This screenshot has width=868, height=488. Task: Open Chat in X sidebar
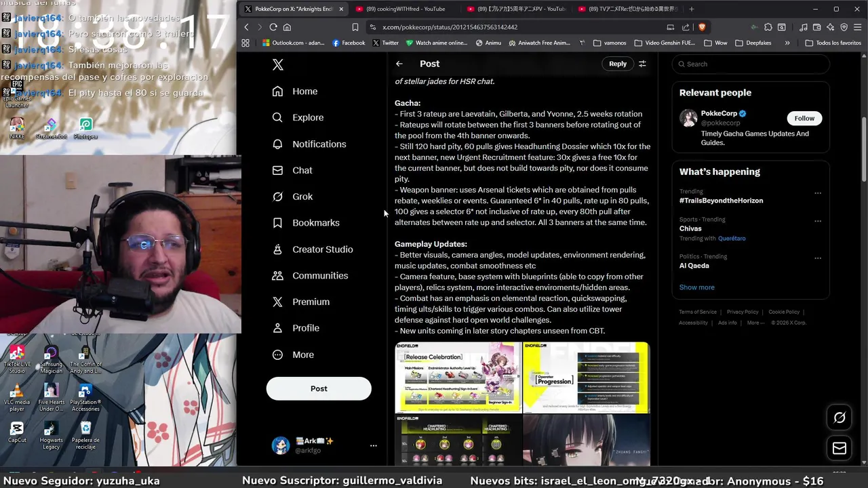coord(292,170)
